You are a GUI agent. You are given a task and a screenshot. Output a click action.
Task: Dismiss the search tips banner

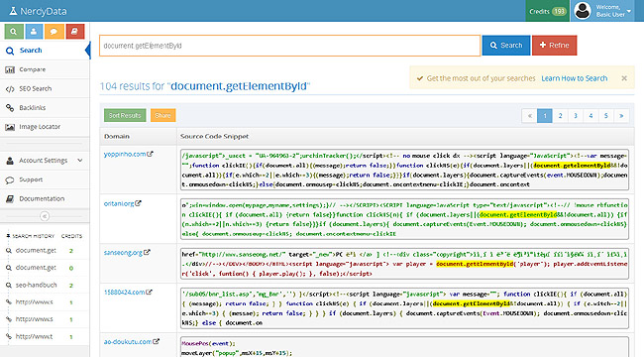624,78
